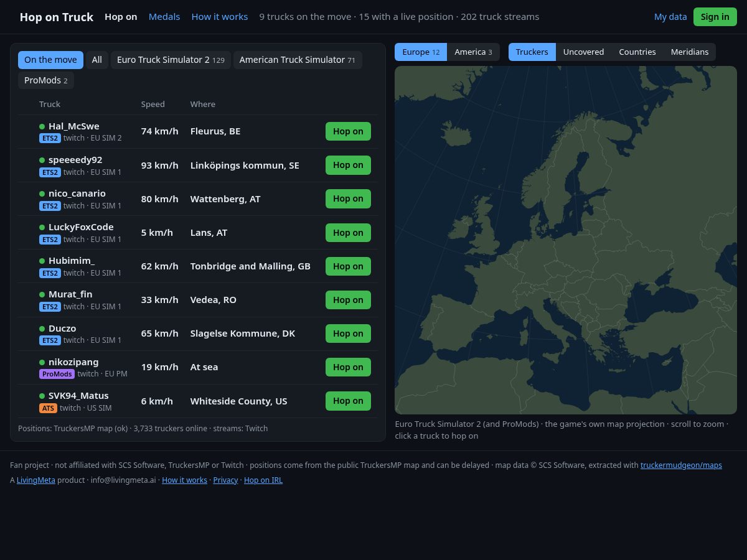Screen dimensions: 747x560
Task: Select the On the move filter
Action: 50,60
